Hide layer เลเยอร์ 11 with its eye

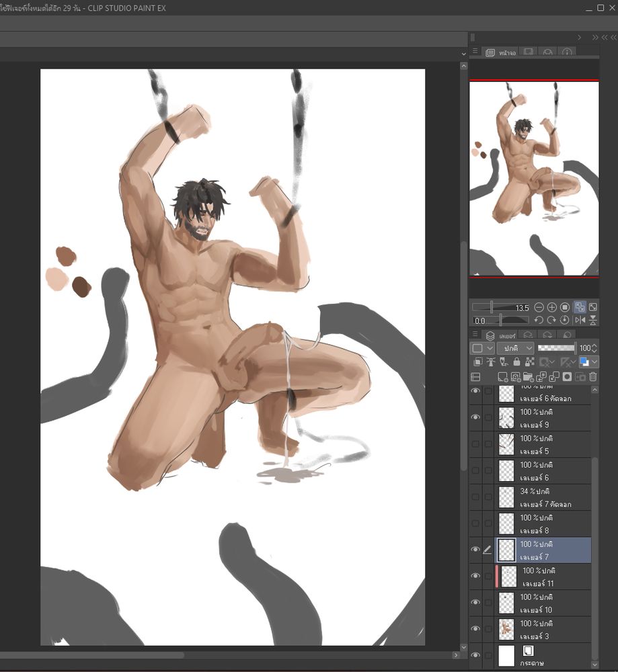475,576
